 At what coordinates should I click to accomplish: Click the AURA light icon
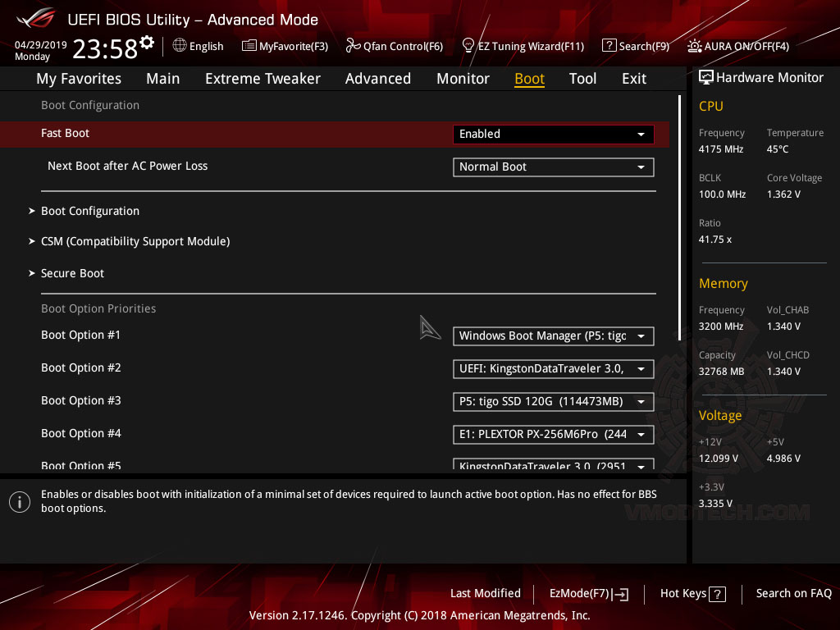[694, 46]
